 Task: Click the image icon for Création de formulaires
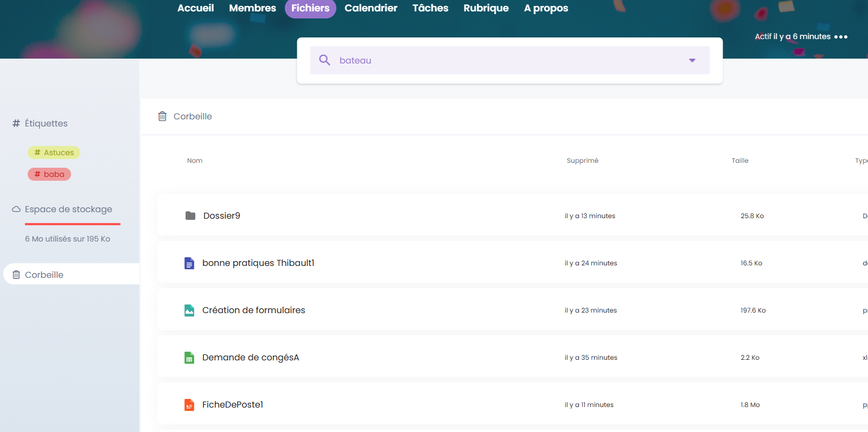[189, 310]
